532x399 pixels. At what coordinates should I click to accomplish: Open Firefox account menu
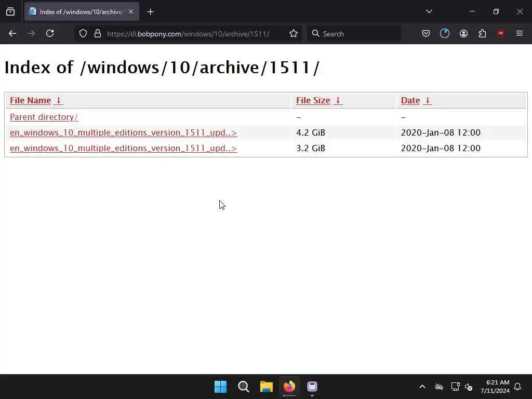(x=463, y=33)
